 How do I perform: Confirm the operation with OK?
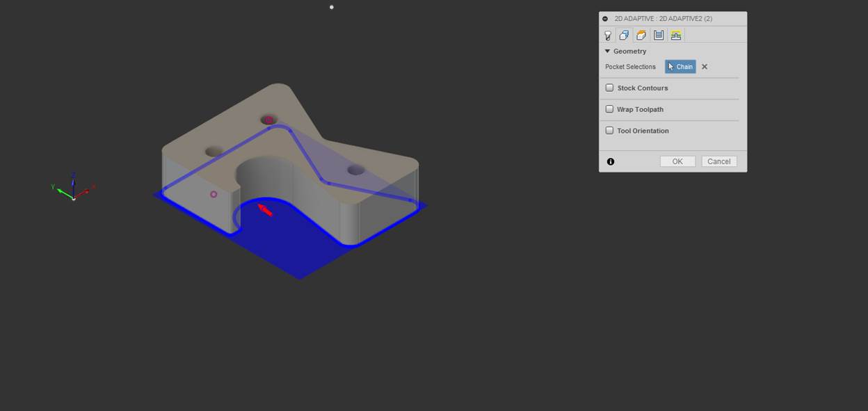coord(677,161)
